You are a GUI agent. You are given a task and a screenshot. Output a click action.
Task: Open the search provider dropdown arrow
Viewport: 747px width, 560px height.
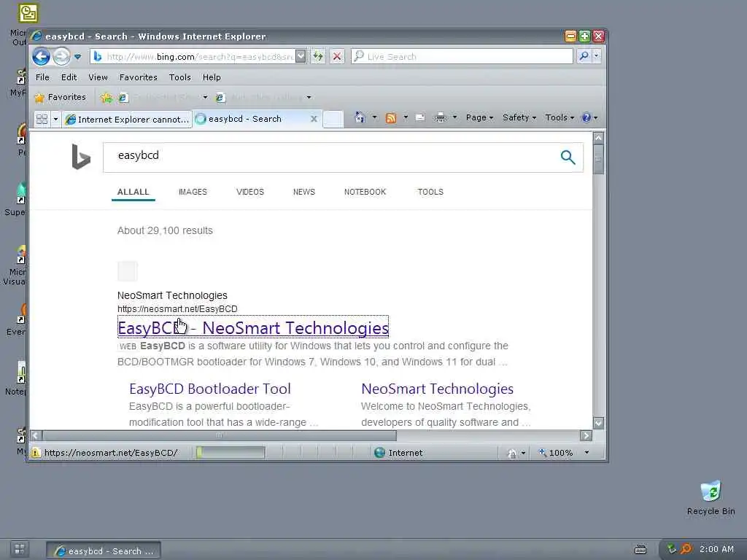pyautogui.click(x=596, y=56)
